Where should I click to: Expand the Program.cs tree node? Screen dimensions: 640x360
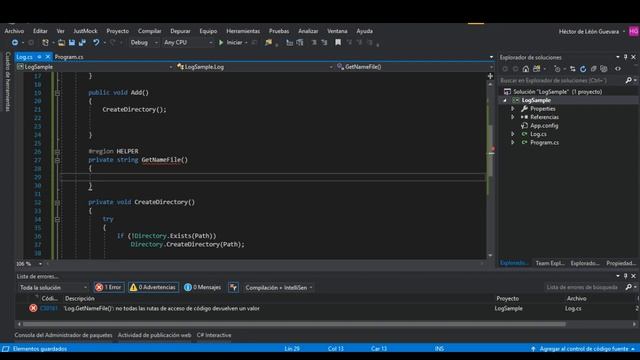(513, 142)
